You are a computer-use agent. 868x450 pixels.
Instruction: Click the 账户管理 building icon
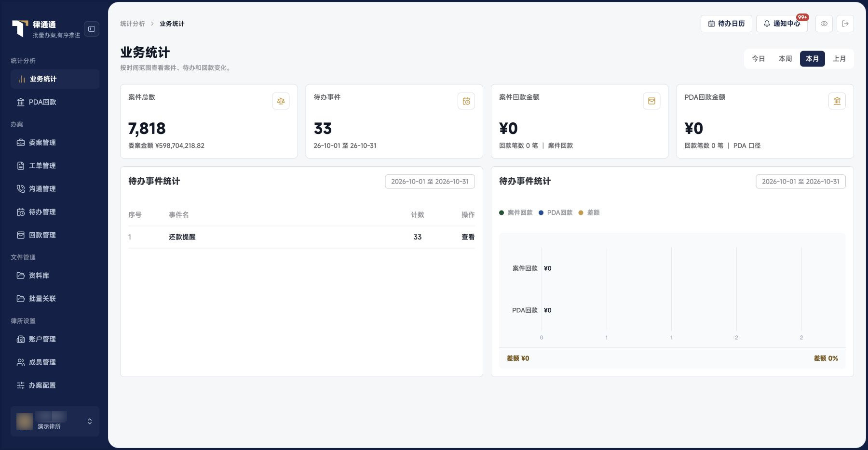[x=21, y=339]
